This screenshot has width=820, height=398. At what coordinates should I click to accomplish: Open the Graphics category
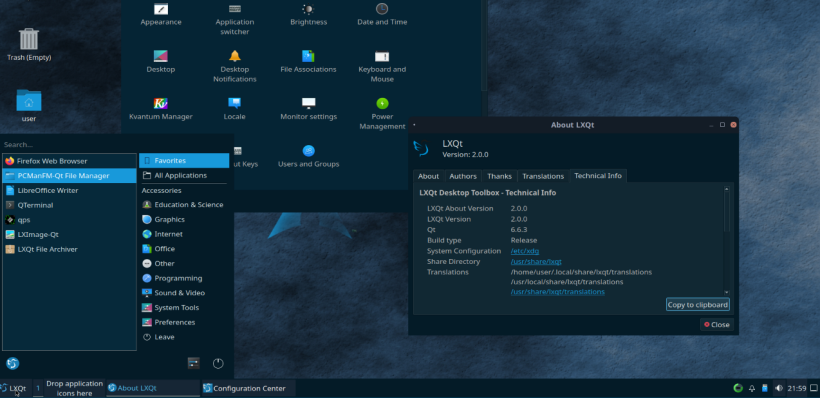pos(184,219)
